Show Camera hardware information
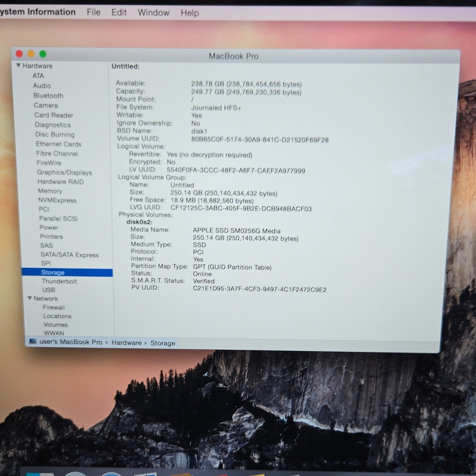The height and width of the screenshot is (476, 476). (x=46, y=105)
